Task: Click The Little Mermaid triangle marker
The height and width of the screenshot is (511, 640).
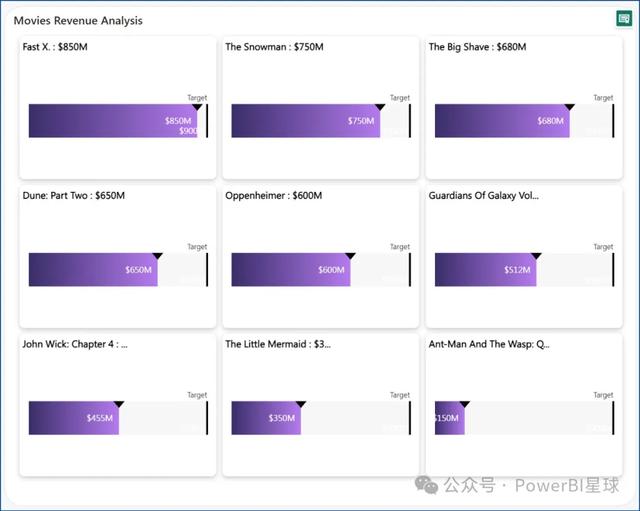Action: pos(301,404)
